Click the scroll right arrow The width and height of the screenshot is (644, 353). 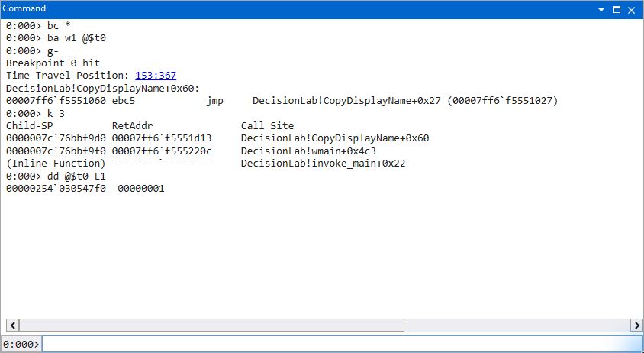(637, 325)
